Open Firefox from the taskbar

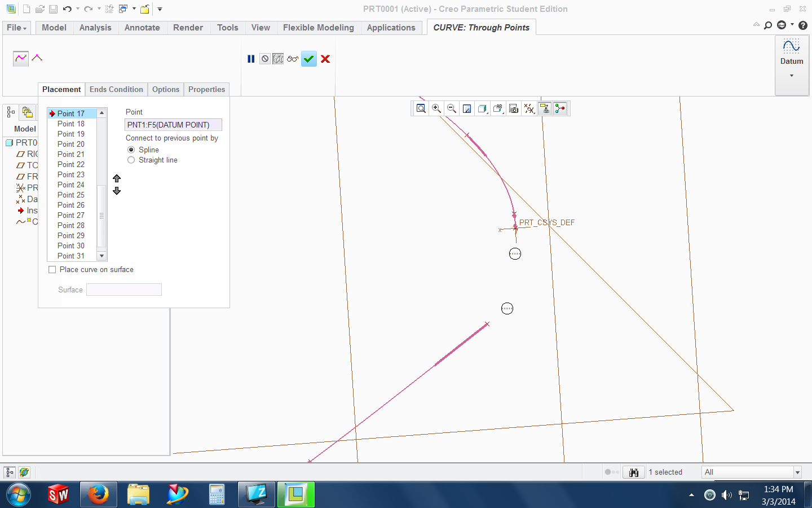[x=98, y=495]
